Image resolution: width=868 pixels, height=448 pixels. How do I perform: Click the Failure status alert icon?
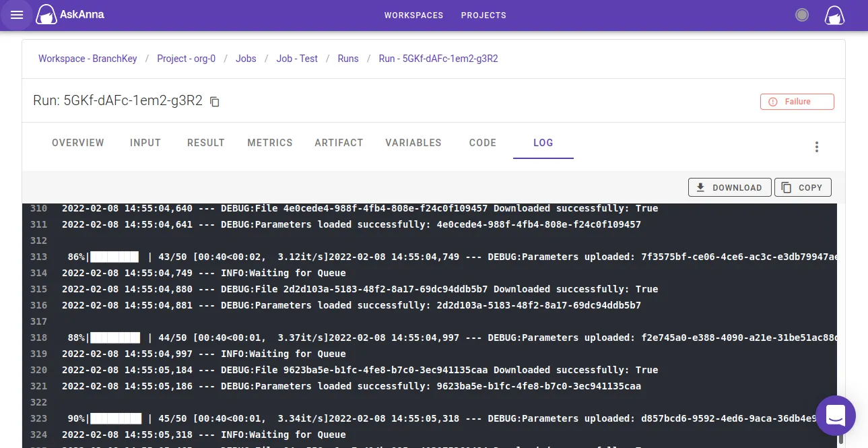[x=771, y=101]
